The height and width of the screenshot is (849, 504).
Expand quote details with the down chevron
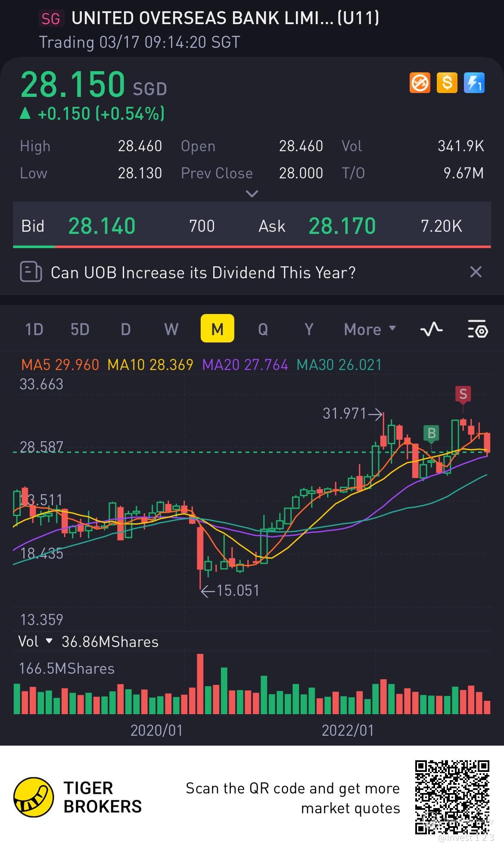(x=252, y=193)
